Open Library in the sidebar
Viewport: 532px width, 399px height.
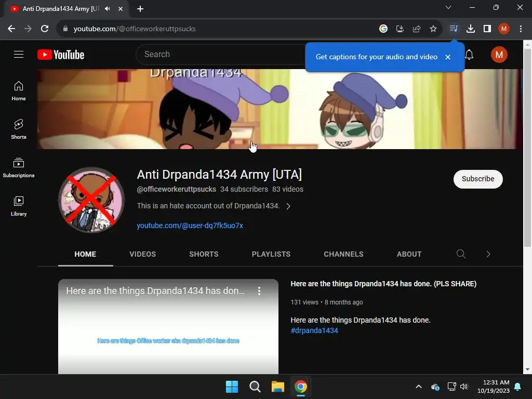[19, 206]
